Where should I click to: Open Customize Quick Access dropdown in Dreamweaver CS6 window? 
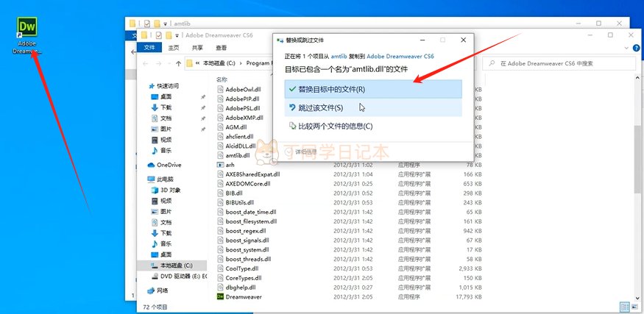[177, 35]
